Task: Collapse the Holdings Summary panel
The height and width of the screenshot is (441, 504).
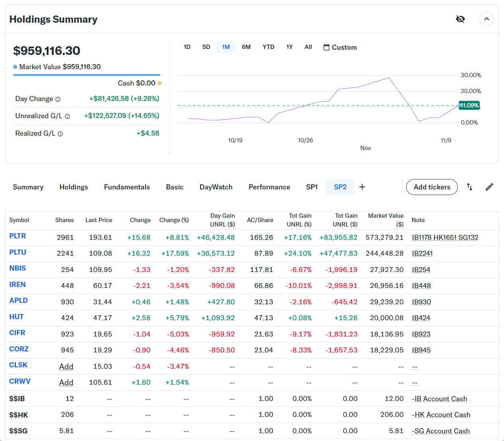Action: [x=486, y=19]
